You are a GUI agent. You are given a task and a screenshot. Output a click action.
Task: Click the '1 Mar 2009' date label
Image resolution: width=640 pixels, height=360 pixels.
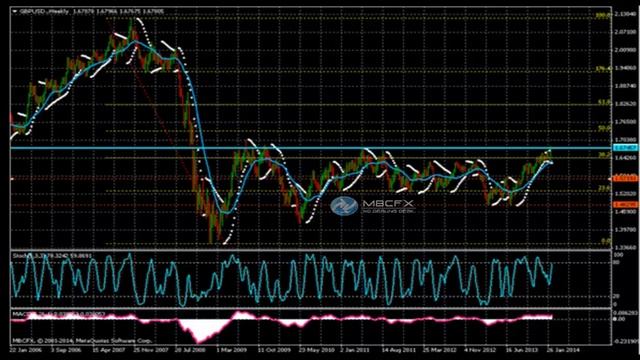coord(231,350)
